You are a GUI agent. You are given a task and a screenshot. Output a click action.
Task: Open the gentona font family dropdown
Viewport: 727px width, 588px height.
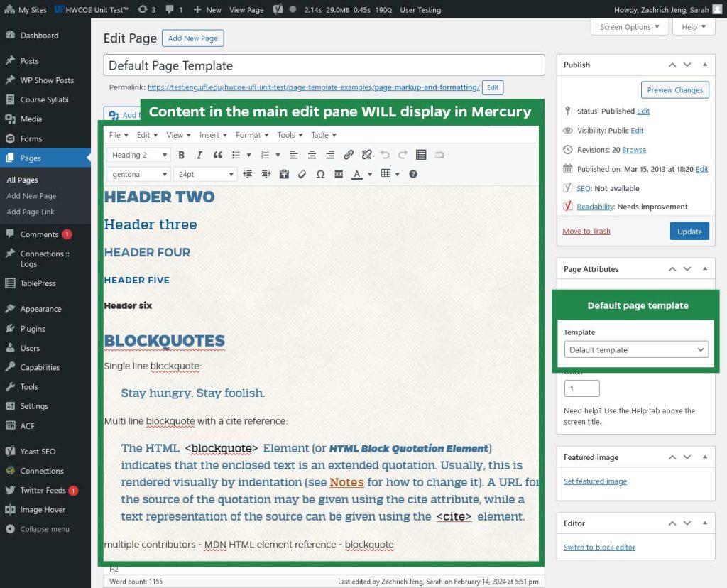[138, 174]
